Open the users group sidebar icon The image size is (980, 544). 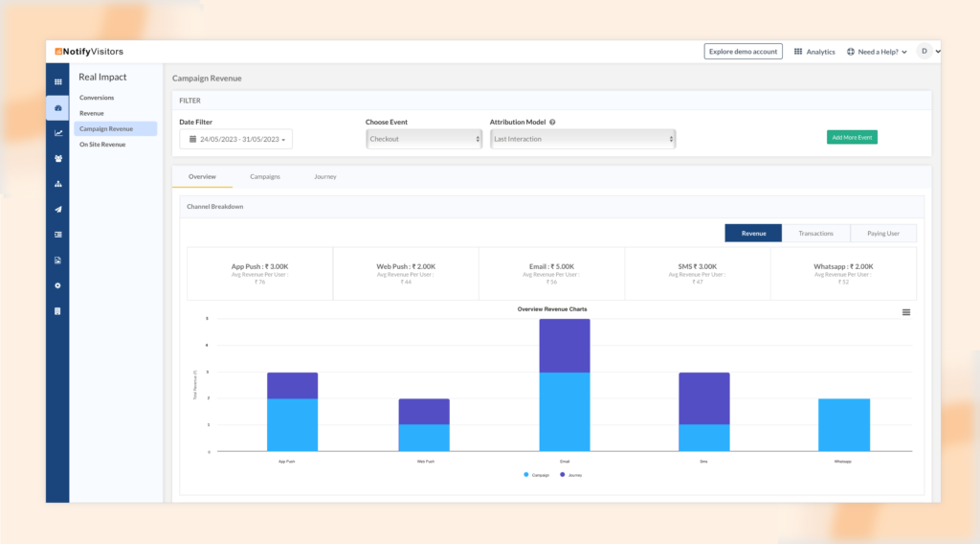(x=58, y=159)
